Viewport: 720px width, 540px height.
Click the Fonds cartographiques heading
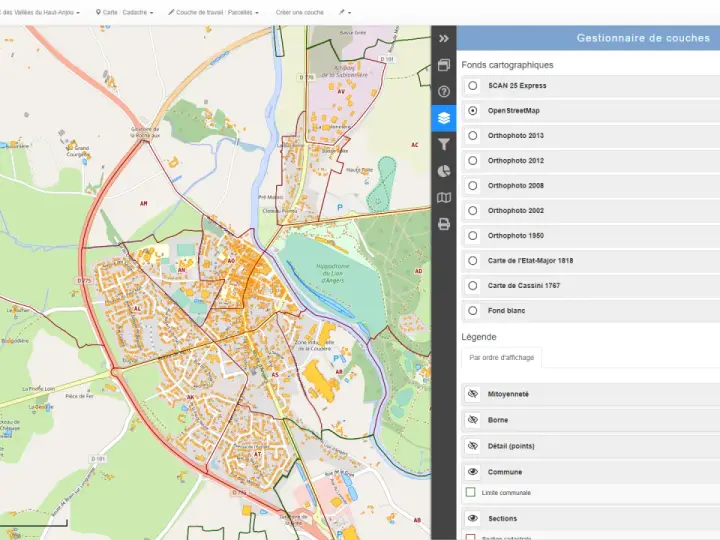(507, 65)
